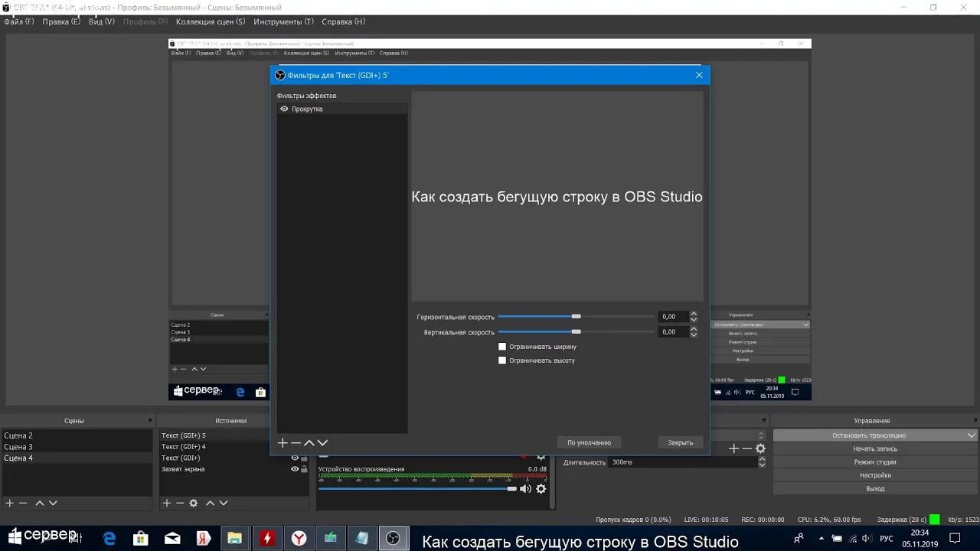This screenshot has height=551, width=980.
Task: Select Сцена 2 in scenes list
Action: pos(77,435)
